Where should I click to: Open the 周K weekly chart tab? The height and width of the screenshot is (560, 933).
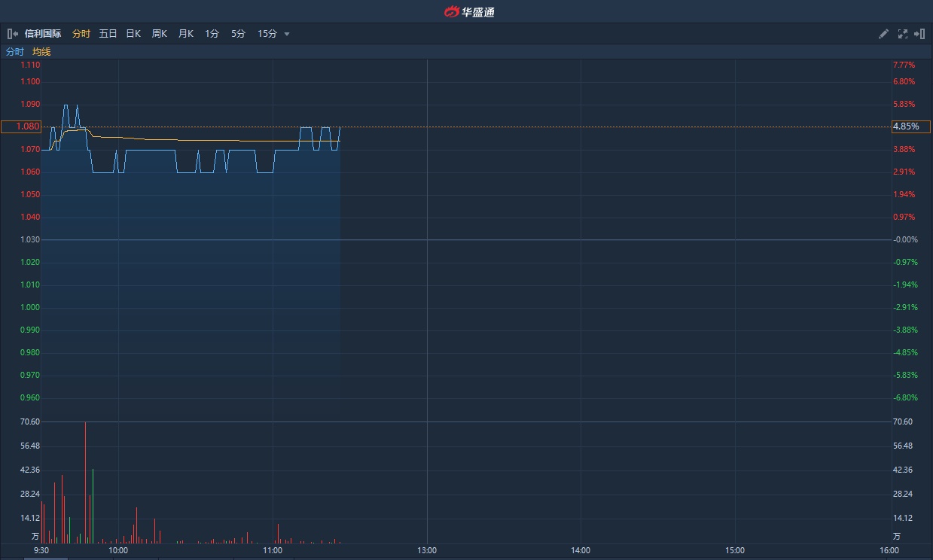pyautogui.click(x=159, y=34)
